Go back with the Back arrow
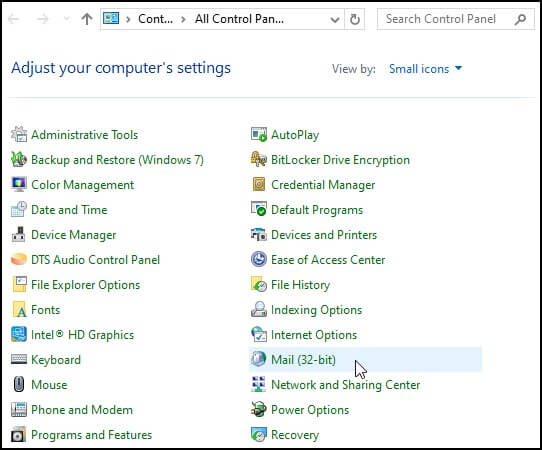The width and height of the screenshot is (542, 450). 14,19
